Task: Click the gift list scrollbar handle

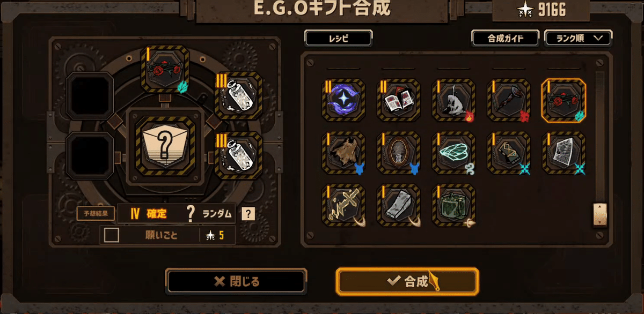Action: (599, 214)
